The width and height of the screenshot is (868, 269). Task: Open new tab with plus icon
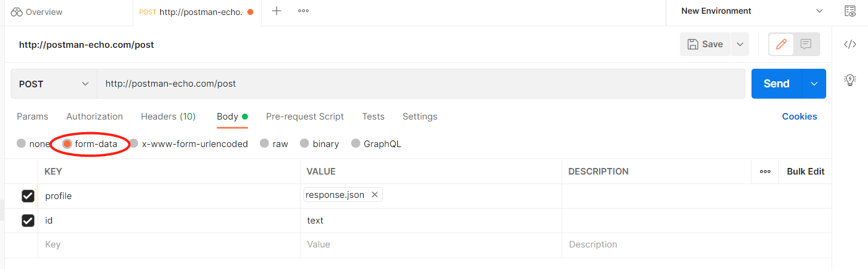point(277,11)
